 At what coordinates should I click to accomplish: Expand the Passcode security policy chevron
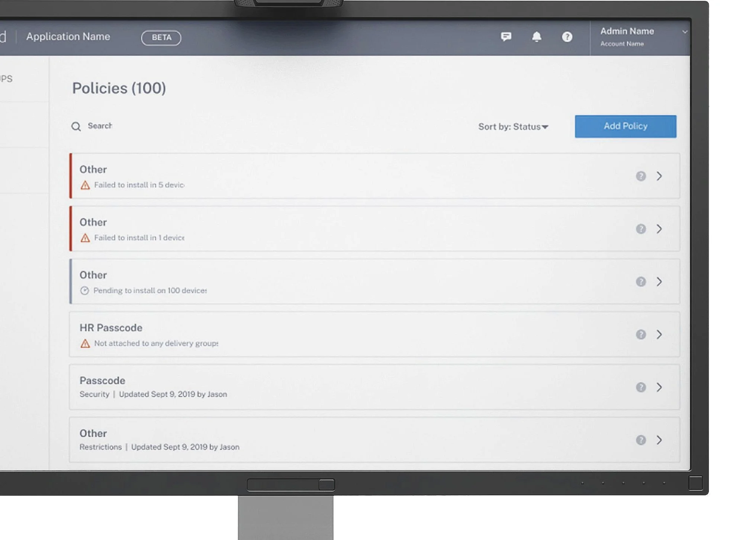[659, 387]
